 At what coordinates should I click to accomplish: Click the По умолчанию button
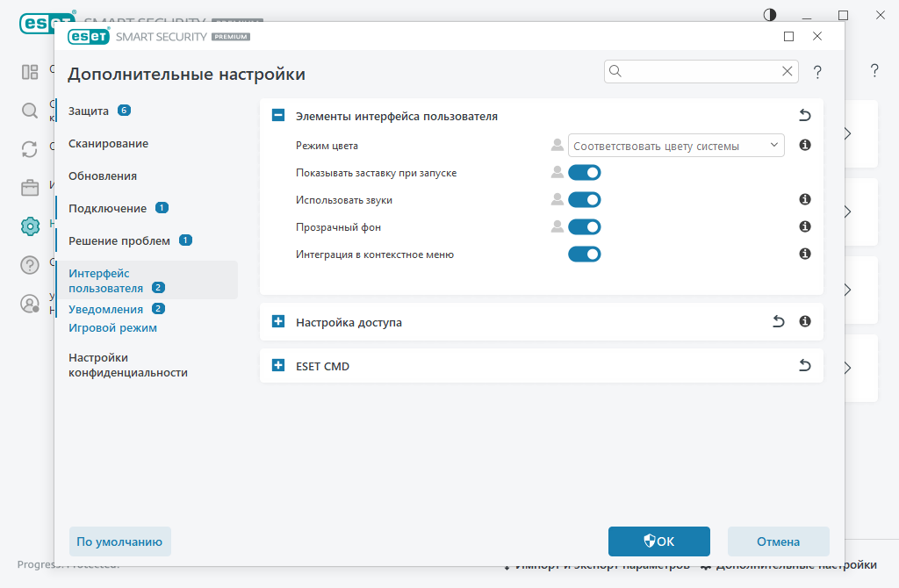click(x=119, y=541)
